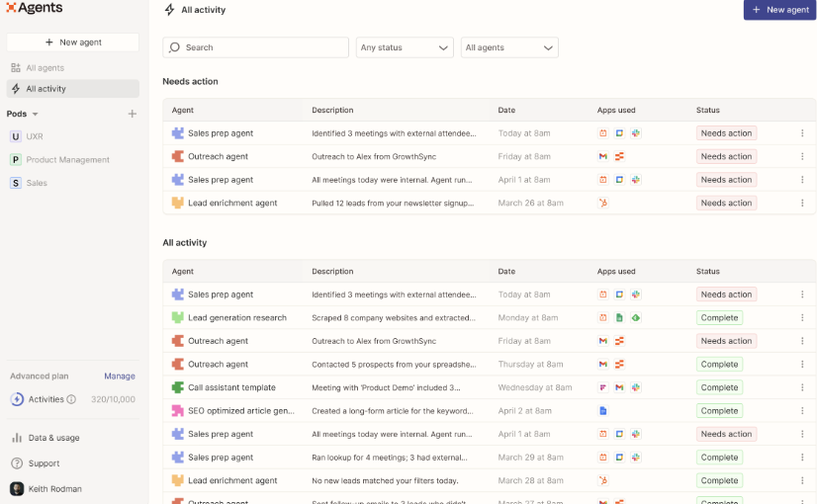
Task: Add a new pod with the plus icon
Action: point(133,114)
